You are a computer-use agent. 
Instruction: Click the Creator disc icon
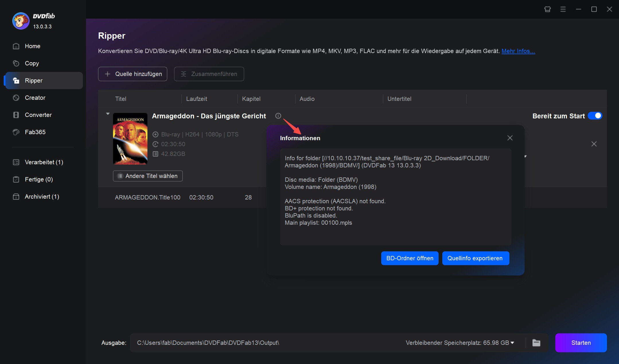pos(16,98)
